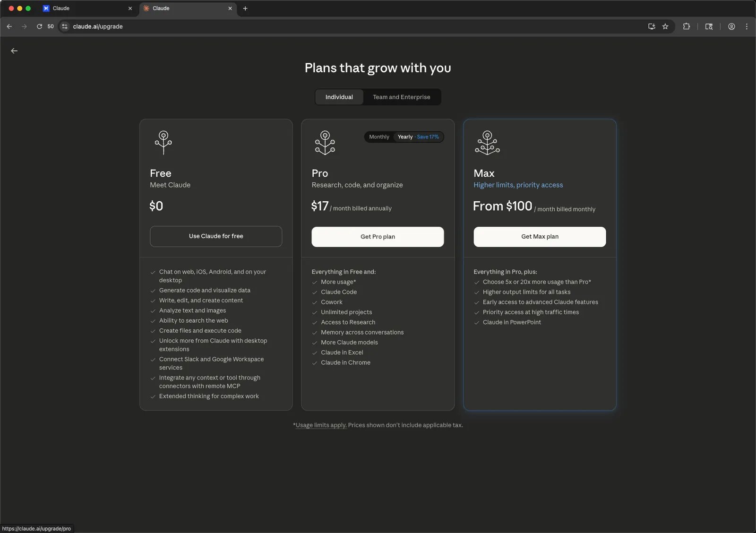This screenshot has height=533, width=756.
Task: Click the Max plan heading
Action: click(484, 173)
